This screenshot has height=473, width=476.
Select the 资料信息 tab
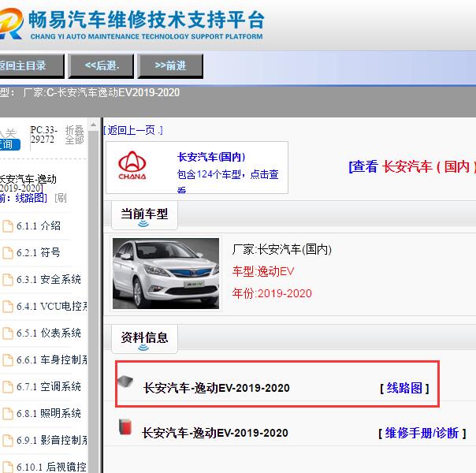click(144, 339)
